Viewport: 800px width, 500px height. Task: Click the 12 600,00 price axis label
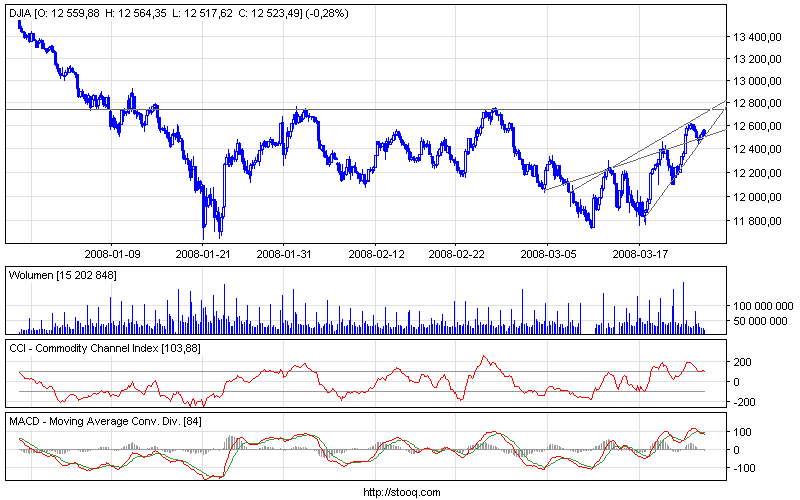tap(757, 126)
